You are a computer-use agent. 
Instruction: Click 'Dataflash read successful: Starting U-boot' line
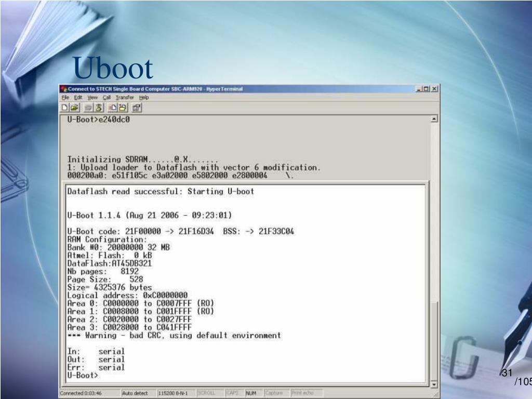161,191
